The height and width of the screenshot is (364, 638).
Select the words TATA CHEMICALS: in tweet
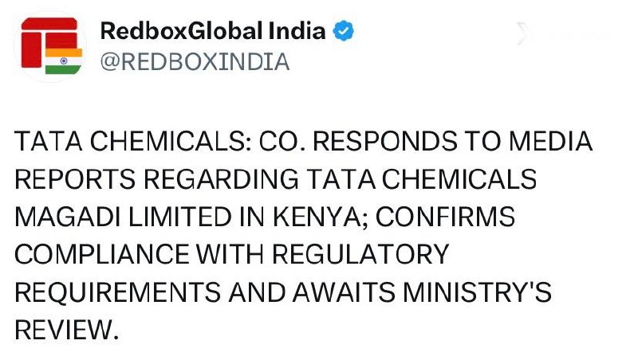132,141
